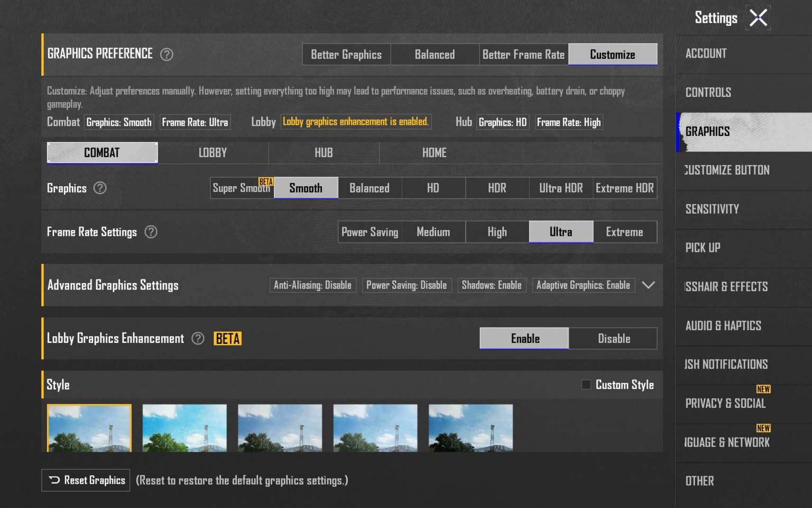Switch to the LOBBY tab

[213, 153]
